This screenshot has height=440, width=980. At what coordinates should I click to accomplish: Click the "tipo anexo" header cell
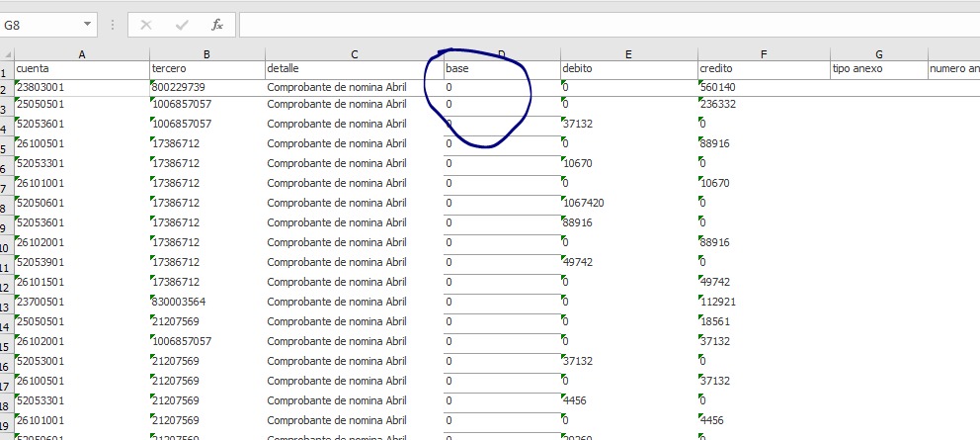878,69
